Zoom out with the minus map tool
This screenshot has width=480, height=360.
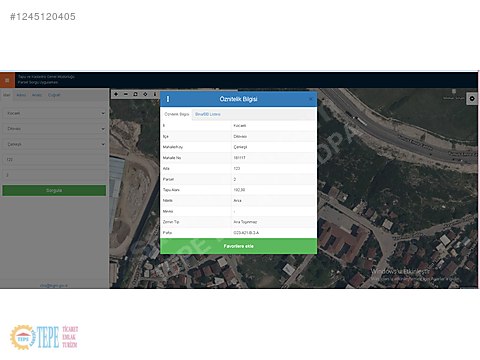126,94
